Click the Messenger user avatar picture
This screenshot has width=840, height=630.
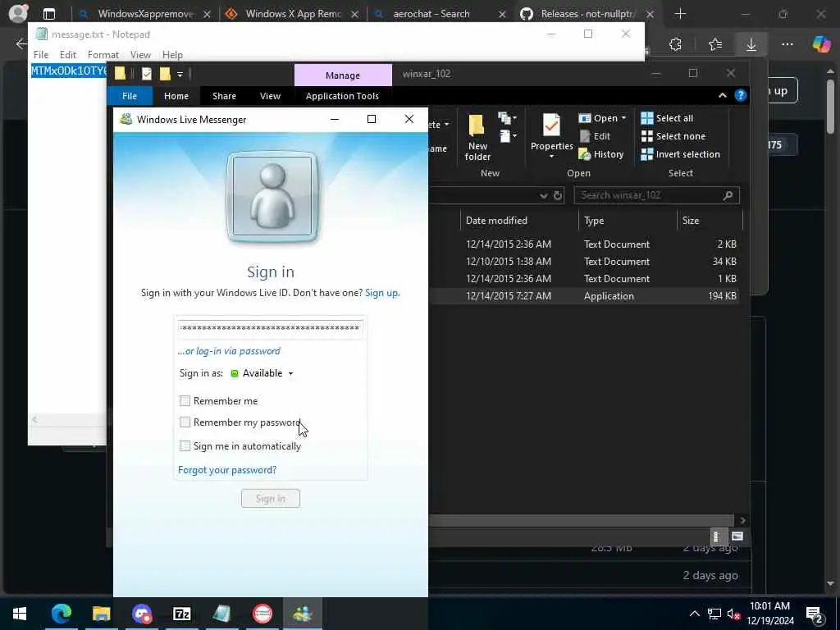pos(272,197)
